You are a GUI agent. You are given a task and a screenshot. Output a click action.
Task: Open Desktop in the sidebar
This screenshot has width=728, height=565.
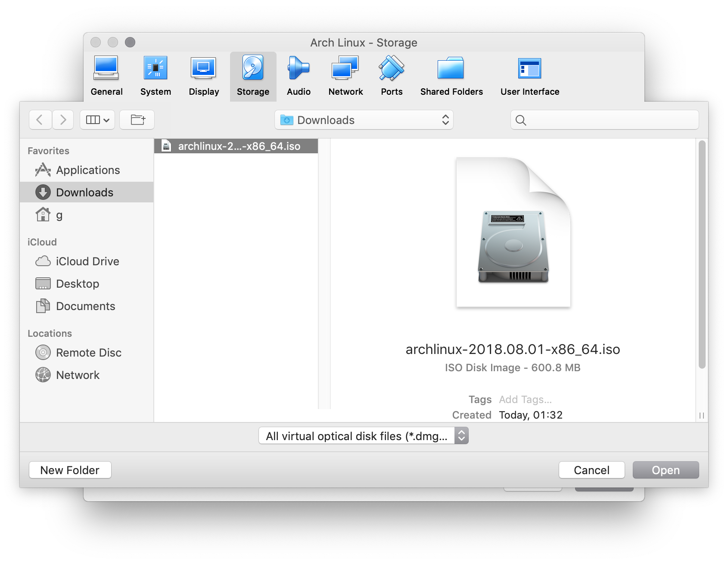coord(87,284)
